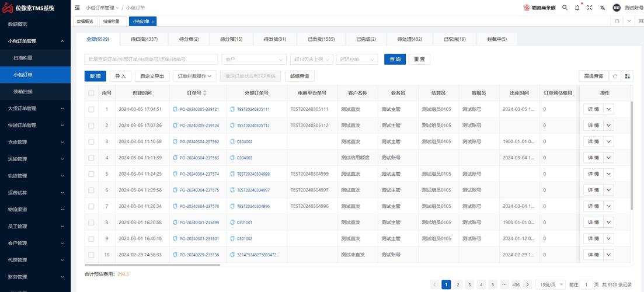Switch to 拦截中(5) tab
This screenshot has height=292, width=644.
click(x=497, y=40)
